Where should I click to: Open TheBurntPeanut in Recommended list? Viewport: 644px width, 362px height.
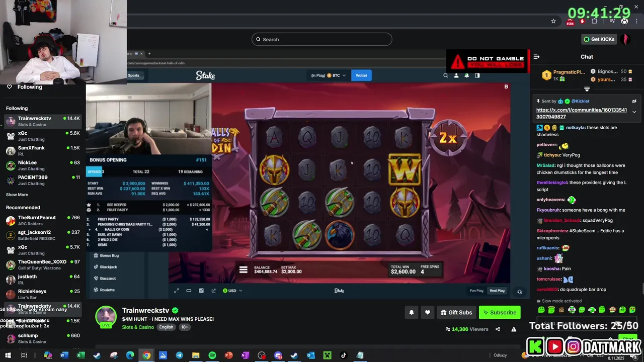[x=42, y=220]
